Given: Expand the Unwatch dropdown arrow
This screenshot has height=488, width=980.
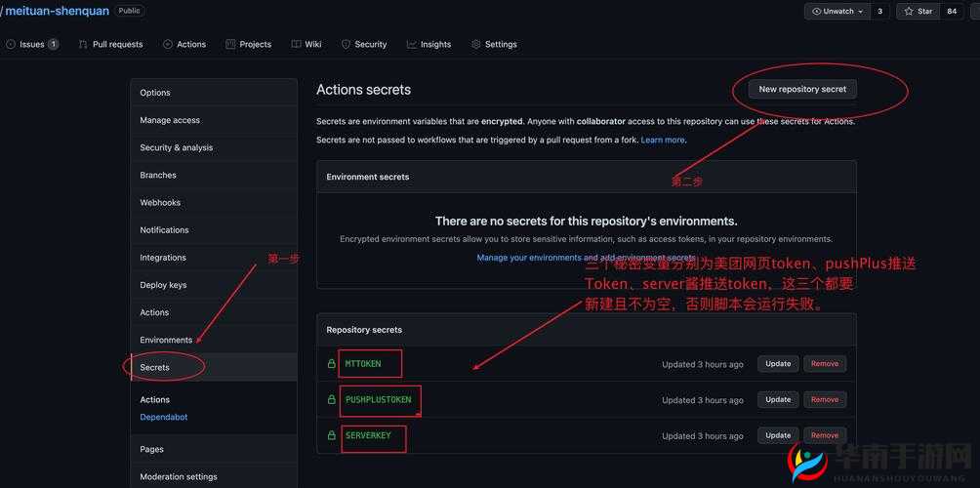Looking at the screenshot, I should tap(861, 12).
